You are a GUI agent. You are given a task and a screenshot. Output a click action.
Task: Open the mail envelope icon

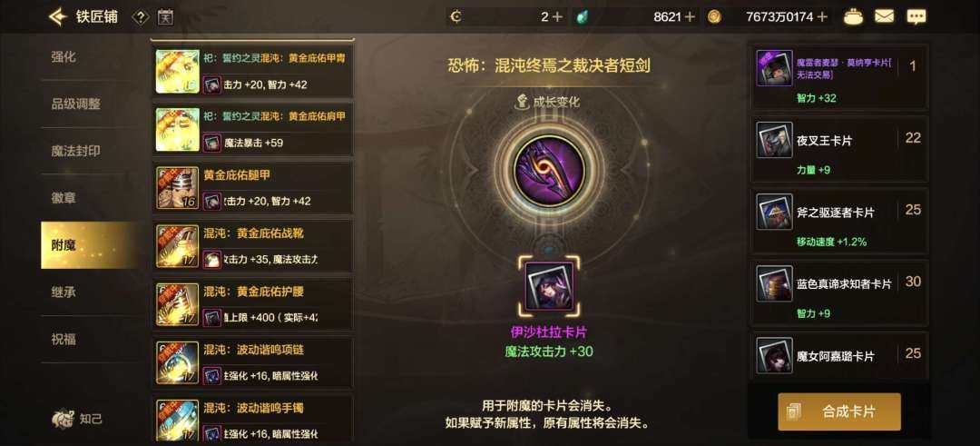[x=884, y=17]
